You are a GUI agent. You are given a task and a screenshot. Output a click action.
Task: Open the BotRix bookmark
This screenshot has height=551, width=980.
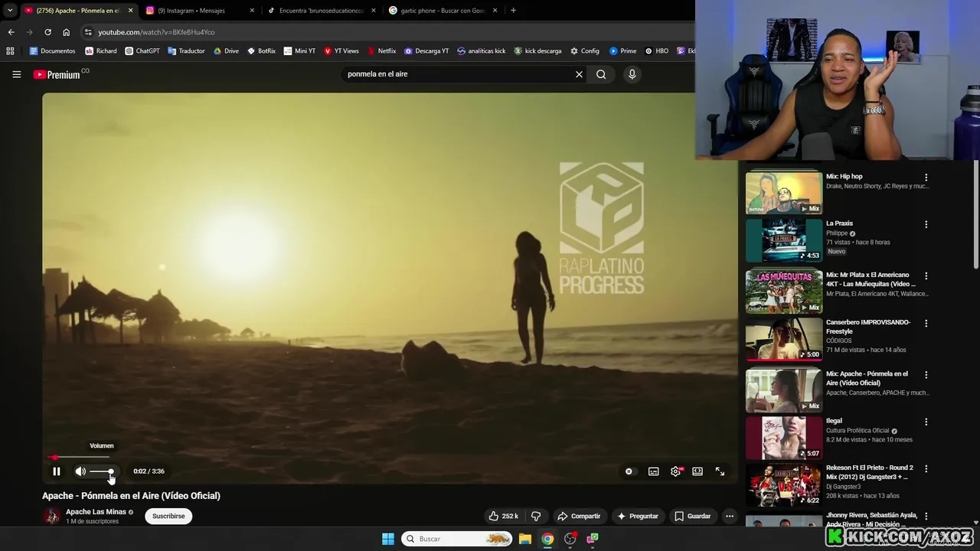coord(261,51)
